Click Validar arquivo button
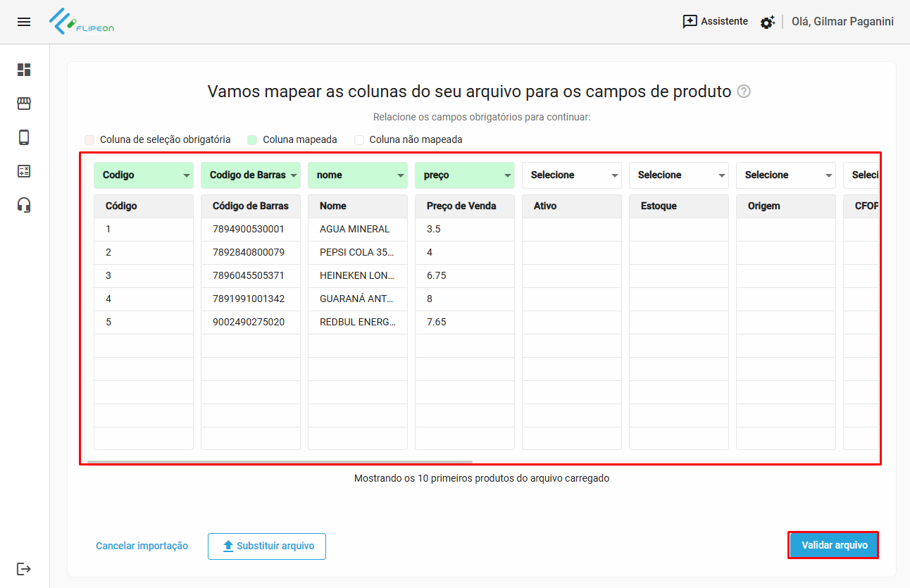The width and height of the screenshot is (910, 588). coord(834,546)
